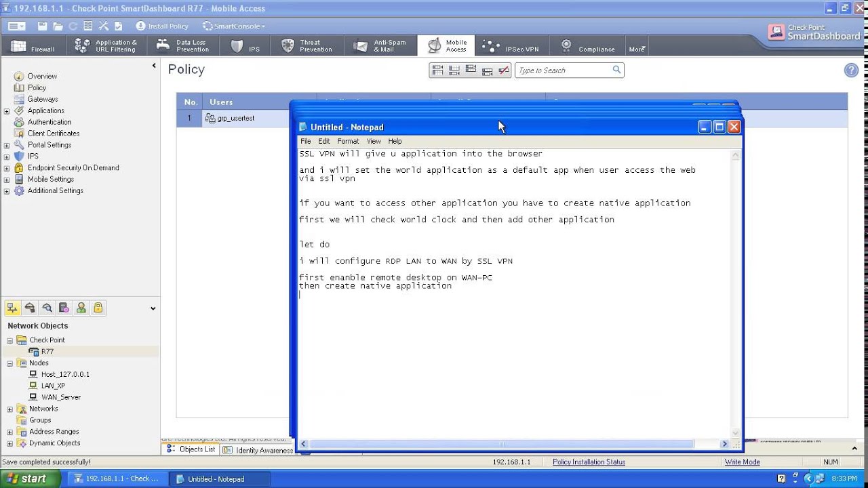
Task: Switch to the Firewall tab
Action: click(x=33, y=46)
